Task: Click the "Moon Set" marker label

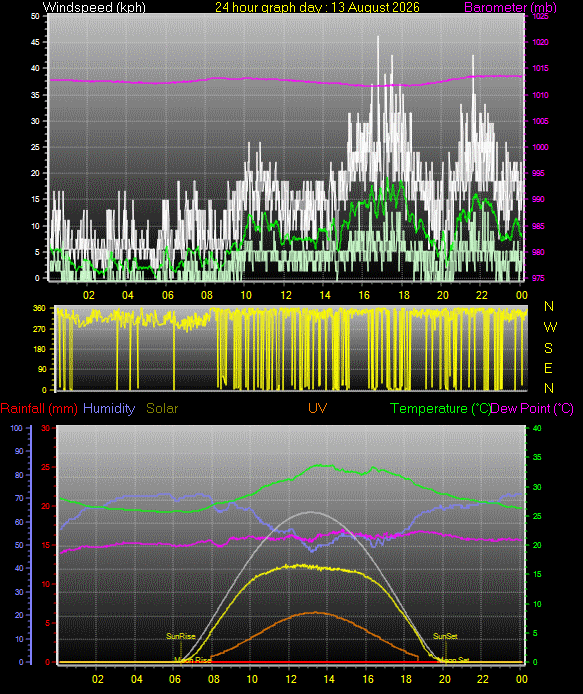Action: point(455,660)
